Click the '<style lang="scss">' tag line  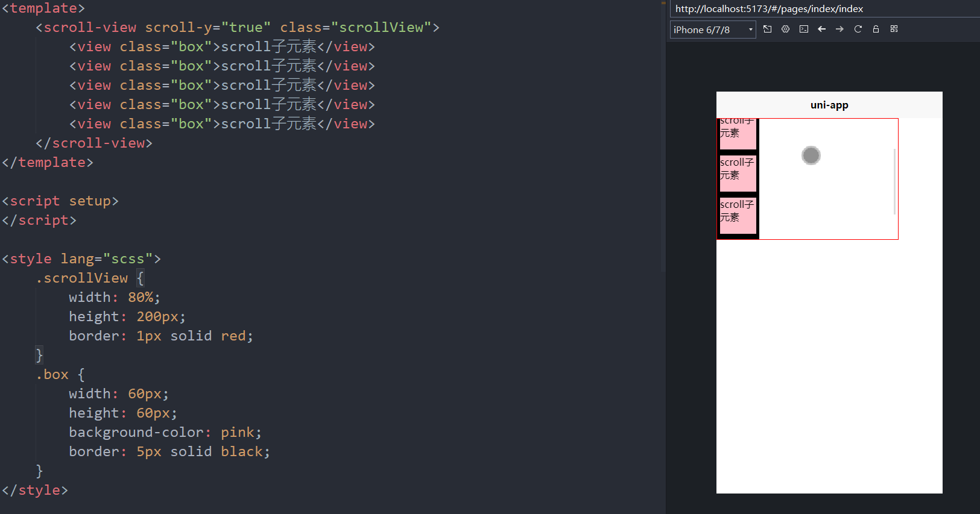(81, 259)
